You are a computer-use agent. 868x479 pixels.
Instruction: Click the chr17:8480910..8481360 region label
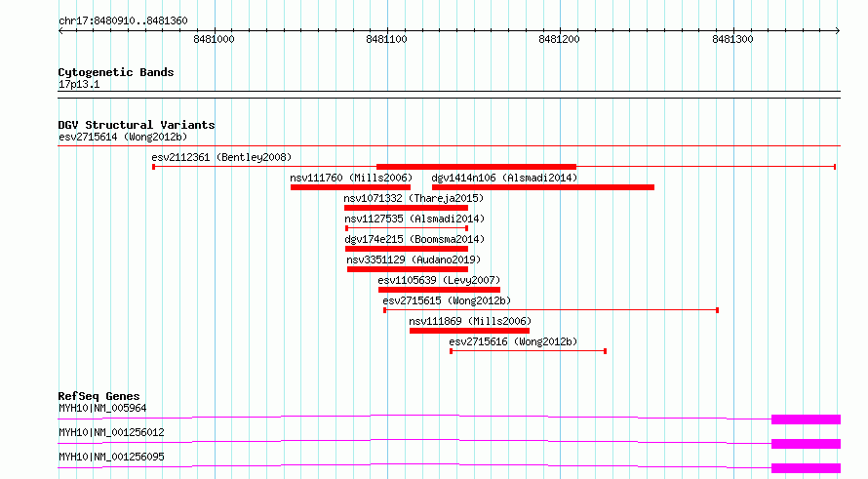[123, 21]
